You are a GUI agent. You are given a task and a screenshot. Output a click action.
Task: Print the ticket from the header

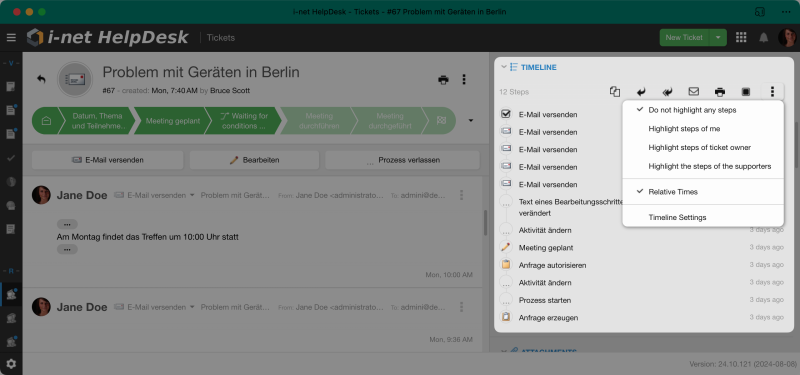point(443,80)
